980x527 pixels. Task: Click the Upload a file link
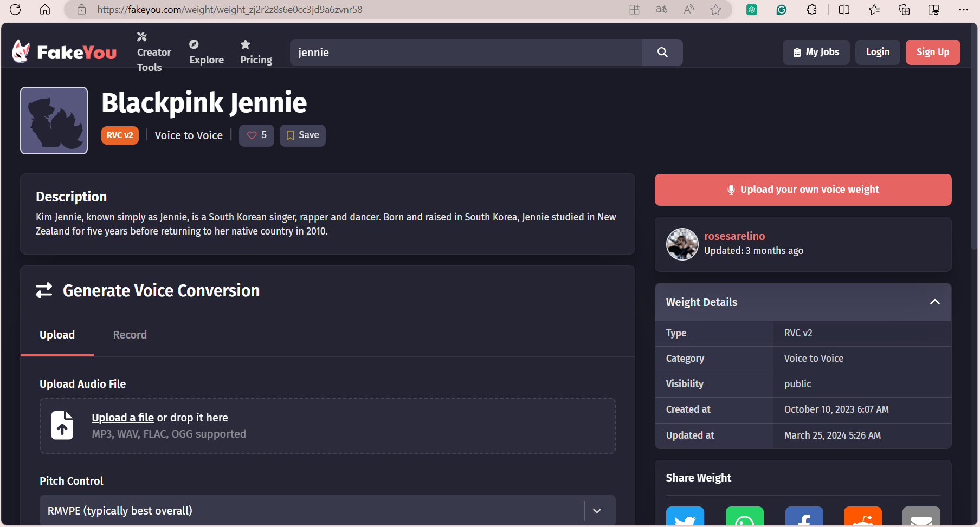122,418
